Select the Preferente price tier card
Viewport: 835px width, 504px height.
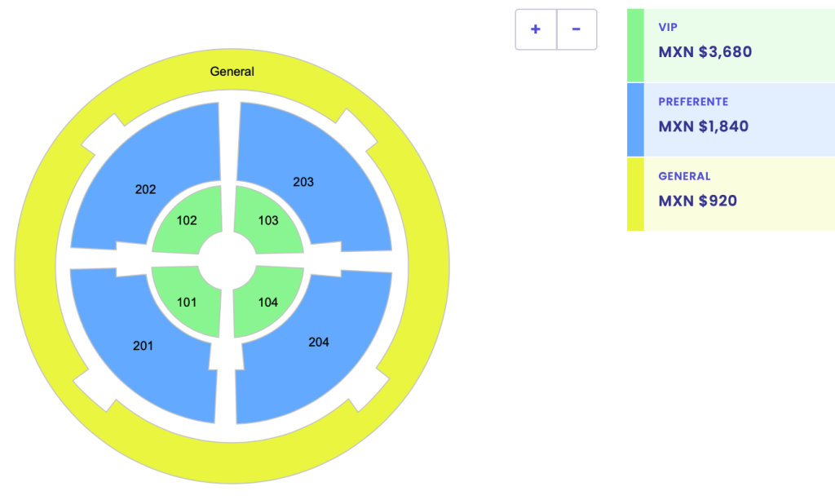pos(730,119)
